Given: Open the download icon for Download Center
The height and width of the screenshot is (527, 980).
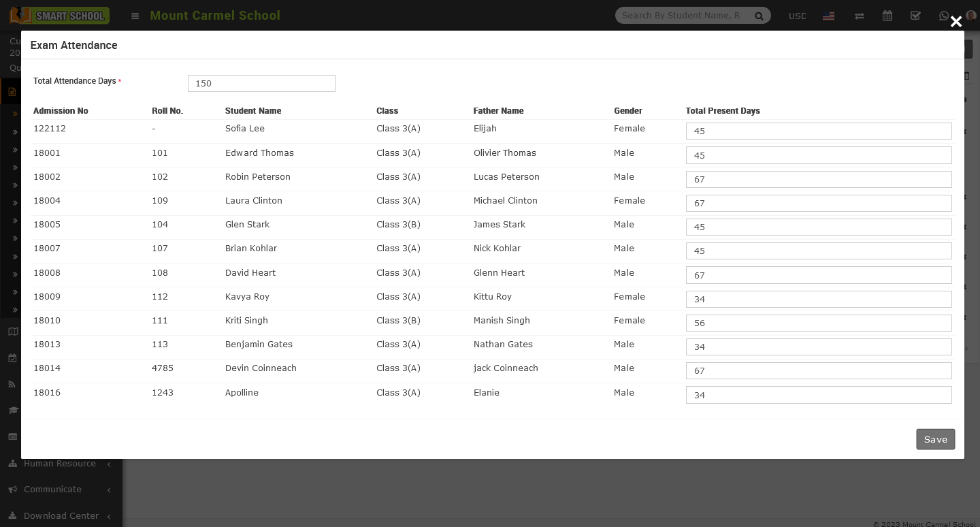Looking at the screenshot, I should point(12,515).
